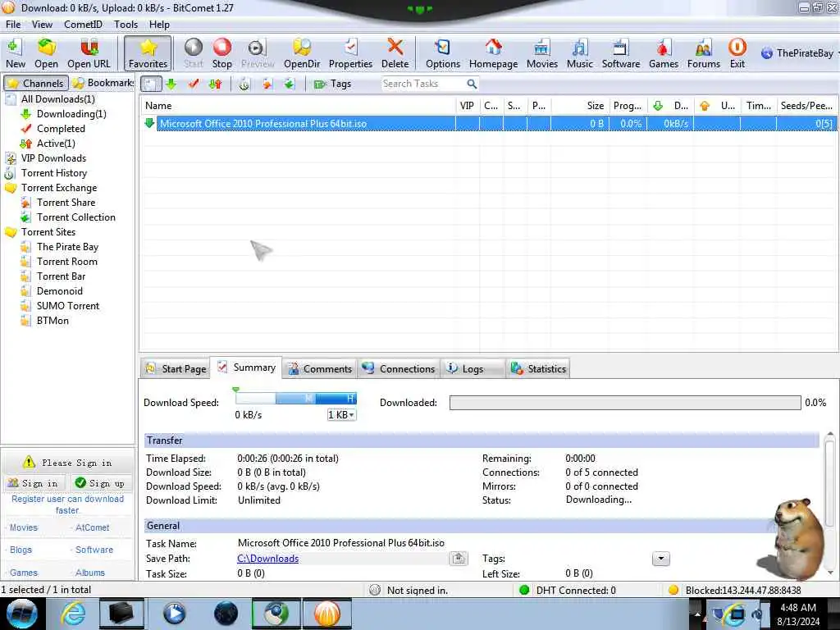This screenshot has width=840, height=630.
Task: Click the Open URL magnet icon
Action: point(89,53)
